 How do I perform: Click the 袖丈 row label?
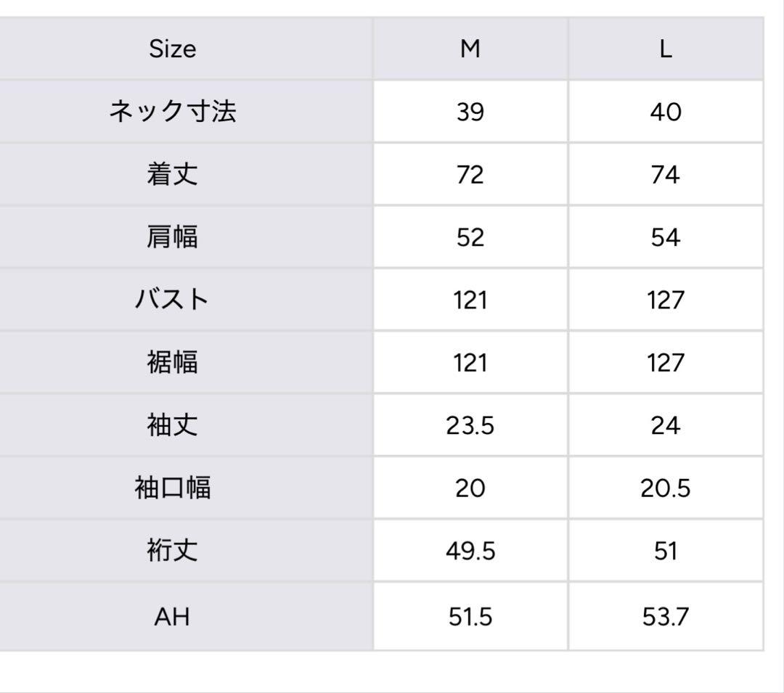(x=173, y=425)
